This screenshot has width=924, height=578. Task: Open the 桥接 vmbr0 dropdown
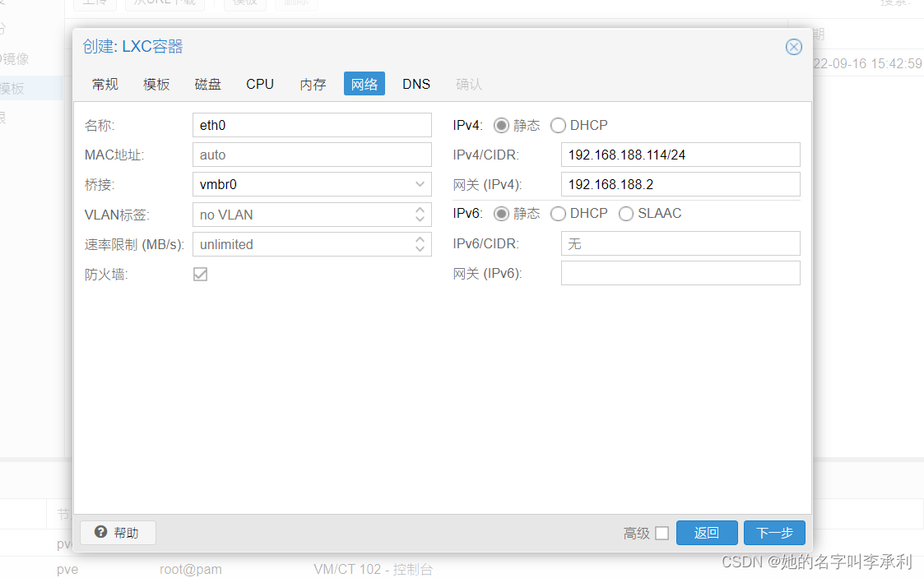pyautogui.click(x=421, y=184)
